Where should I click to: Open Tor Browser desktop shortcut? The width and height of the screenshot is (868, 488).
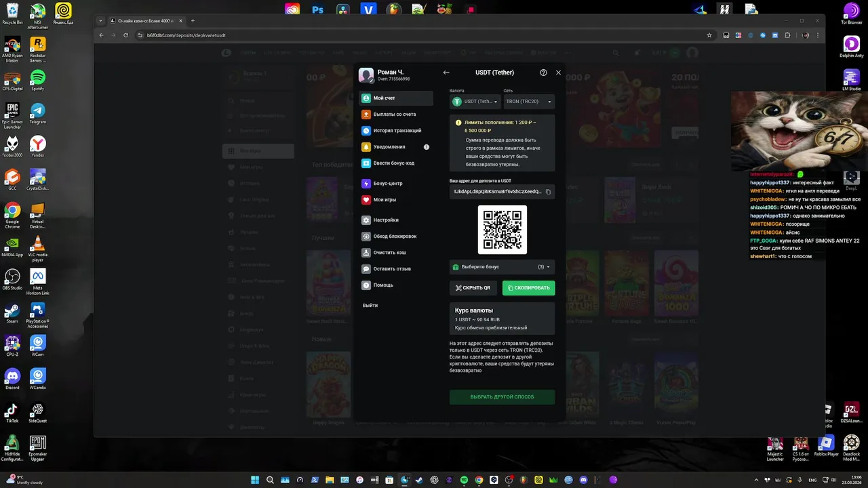coord(851,14)
